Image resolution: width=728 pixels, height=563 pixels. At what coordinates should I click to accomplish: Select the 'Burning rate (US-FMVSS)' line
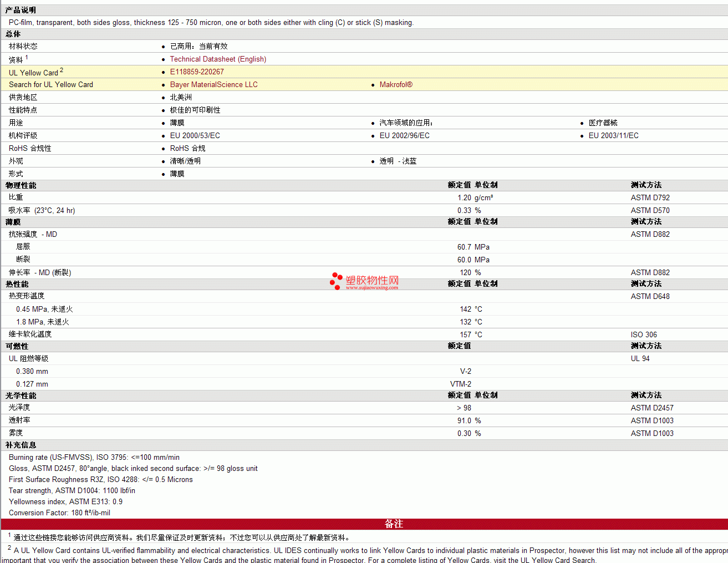(x=94, y=458)
